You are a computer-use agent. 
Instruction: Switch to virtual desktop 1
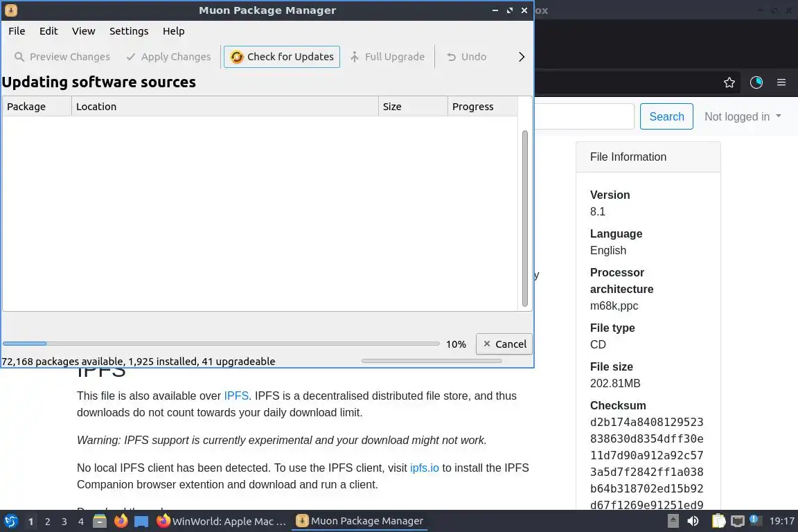[x=31, y=522]
